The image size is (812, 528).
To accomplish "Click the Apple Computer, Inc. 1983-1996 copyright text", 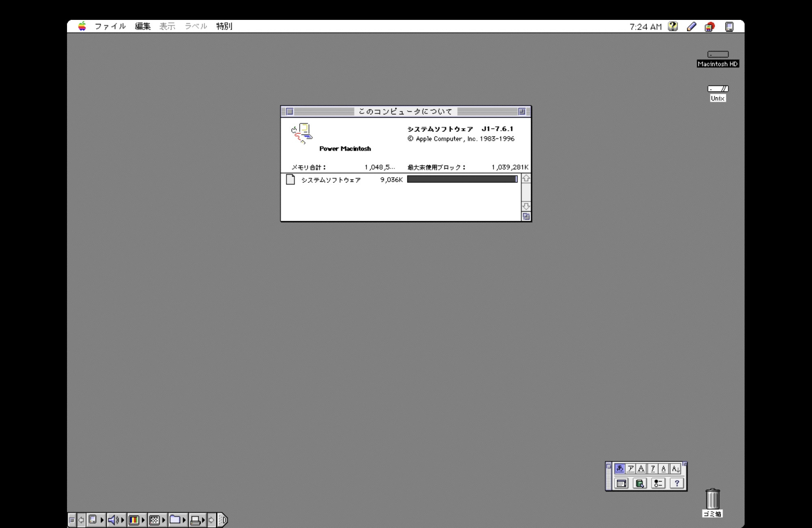I will coord(461,139).
